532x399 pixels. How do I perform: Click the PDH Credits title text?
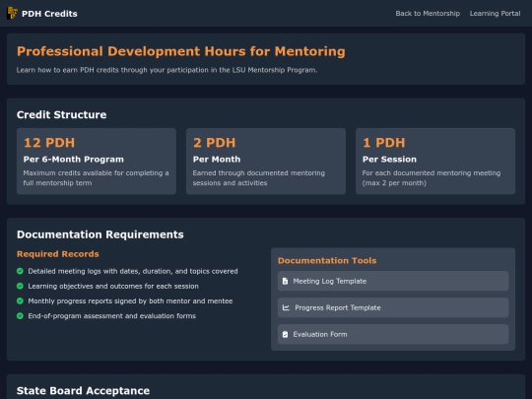49,14
